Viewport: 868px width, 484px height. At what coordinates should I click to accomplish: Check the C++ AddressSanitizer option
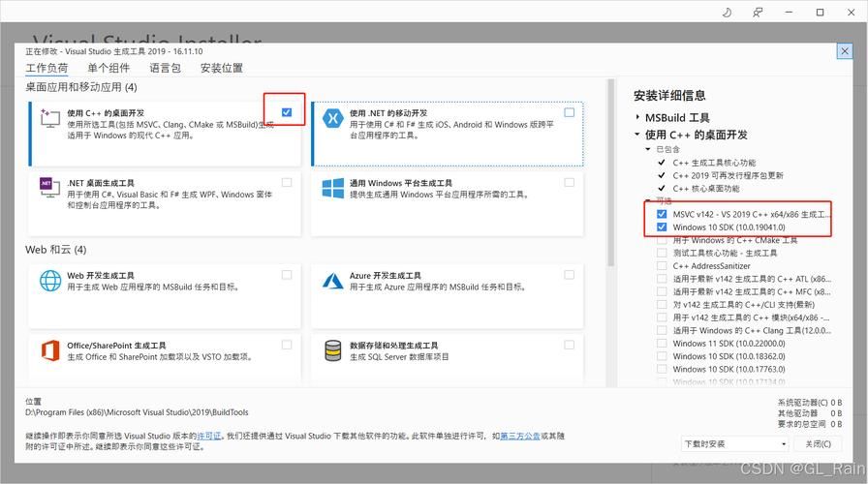click(x=662, y=265)
